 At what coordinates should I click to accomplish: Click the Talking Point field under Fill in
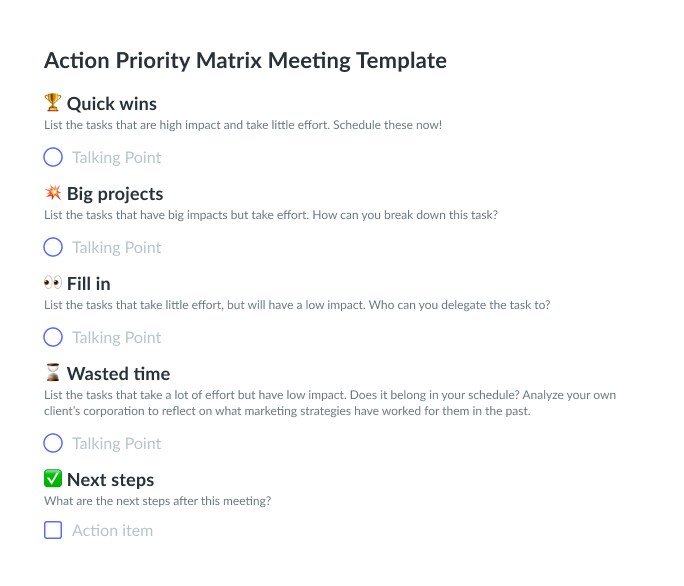[116, 337]
